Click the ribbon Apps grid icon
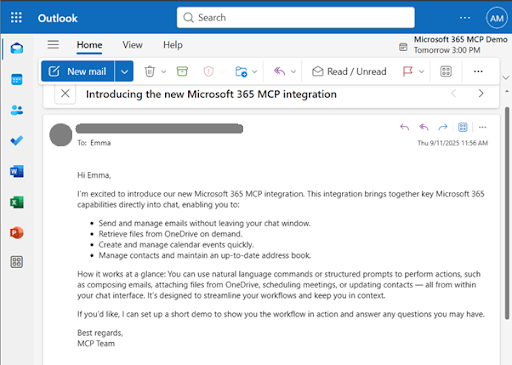The image size is (512, 365). coord(446,71)
